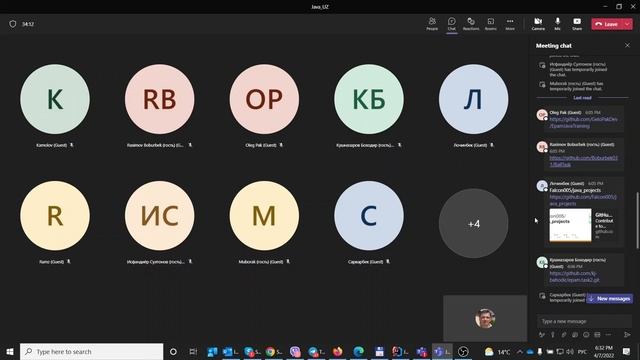Open Microsoft Edge from the taskbar
The height and width of the screenshot is (360, 640).
pyautogui.click(x=358, y=351)
